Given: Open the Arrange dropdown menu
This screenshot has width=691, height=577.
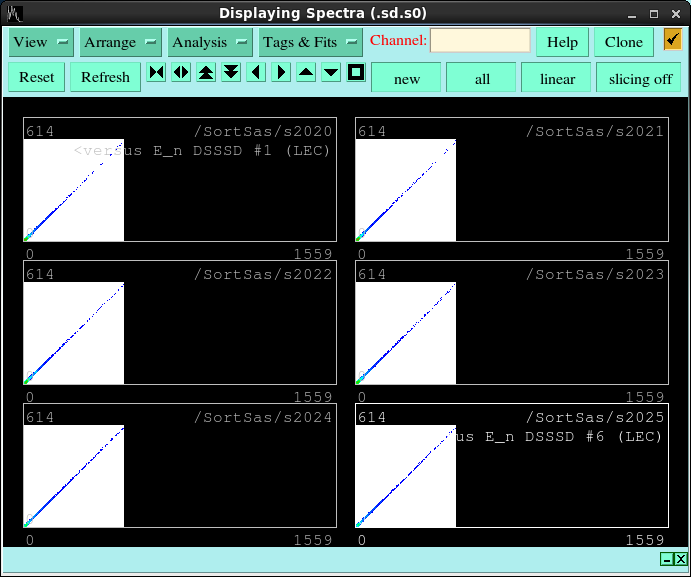Looking at the screenshot, I should click(x=120, y=42).
